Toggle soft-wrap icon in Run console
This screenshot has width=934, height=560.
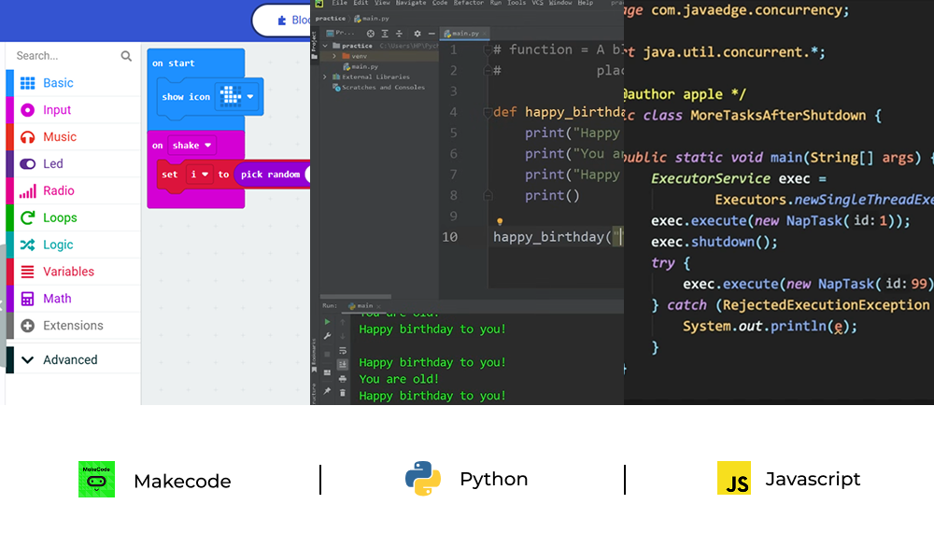pyautogui.click(x=343, y=350)
